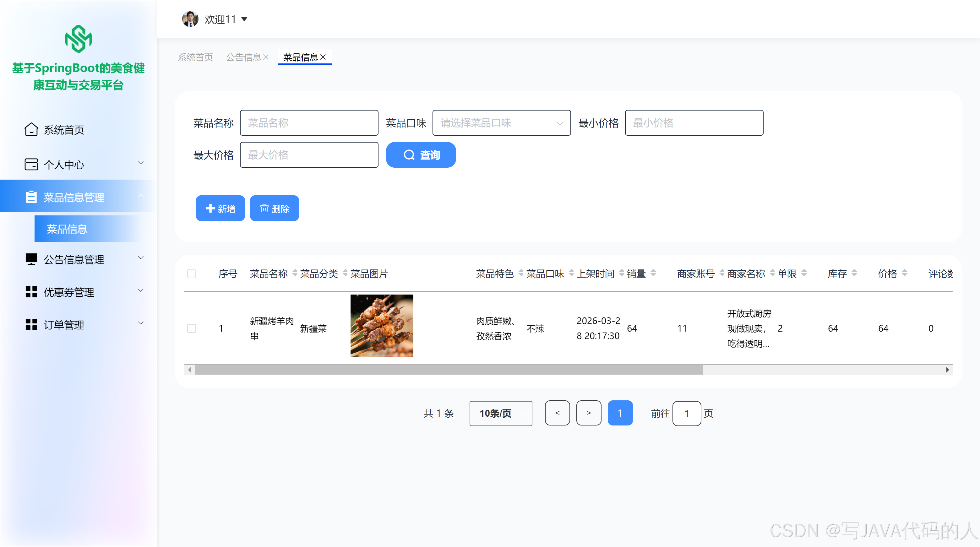Screen dimensions: 980x547
Task: Click the 2026-03-28 20:17:30 timestamp cell
Action: 598,328
